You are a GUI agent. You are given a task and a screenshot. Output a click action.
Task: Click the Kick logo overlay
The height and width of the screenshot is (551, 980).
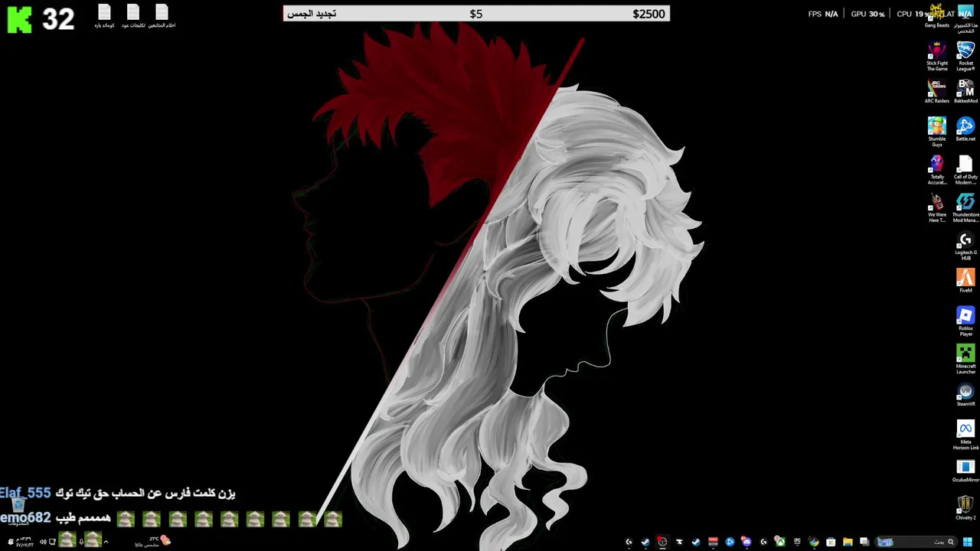tap(20, 18)
